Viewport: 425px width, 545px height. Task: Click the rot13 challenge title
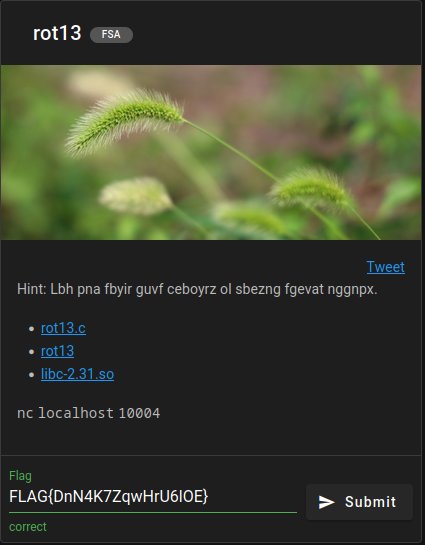click(57, 33)
